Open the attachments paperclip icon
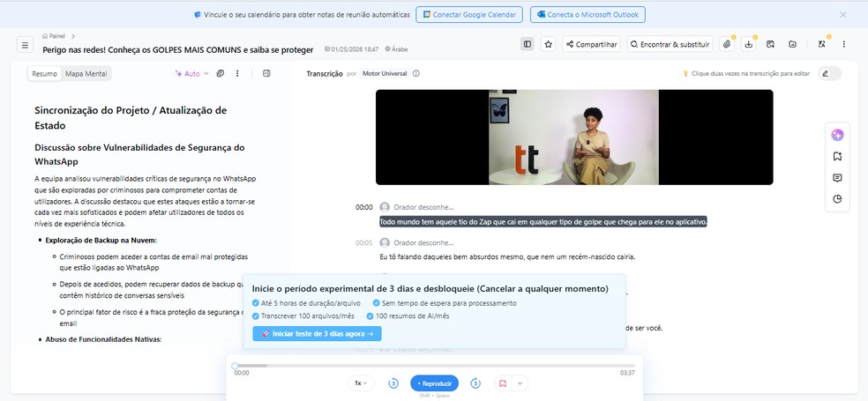 [x=727, y=44]
